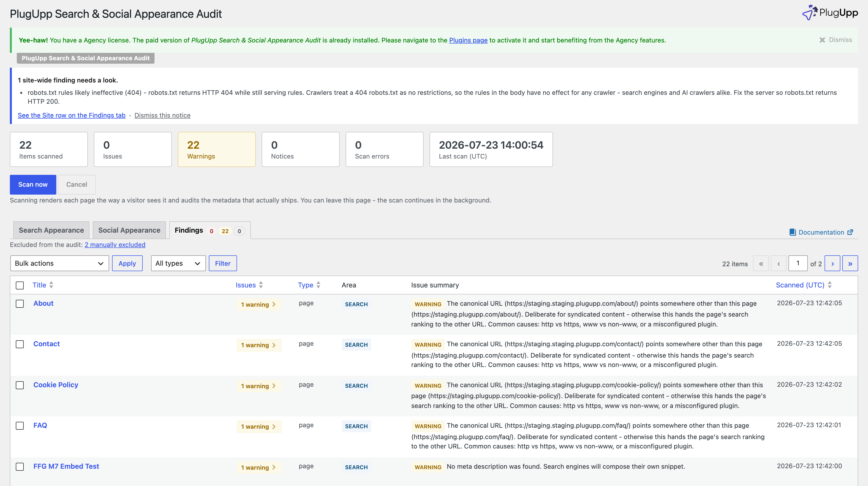Click the 0 Scan errors summary card

point(384,149)
